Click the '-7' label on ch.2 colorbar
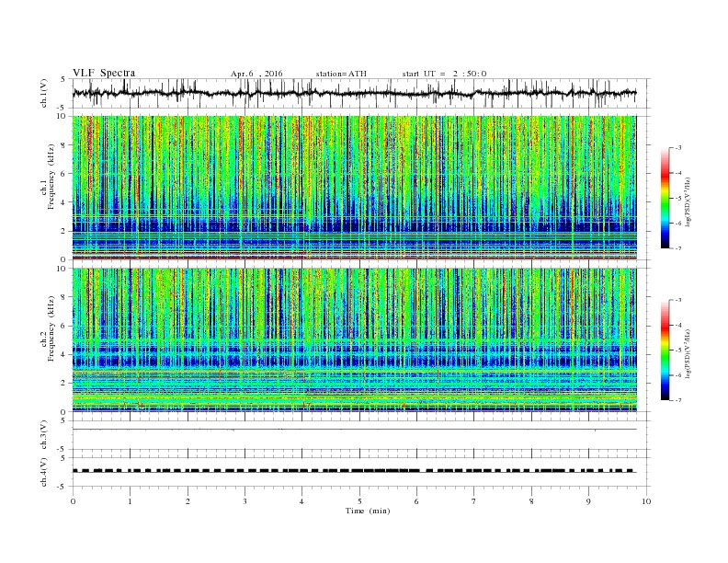728x563 pixels. [x=678, y=400]
